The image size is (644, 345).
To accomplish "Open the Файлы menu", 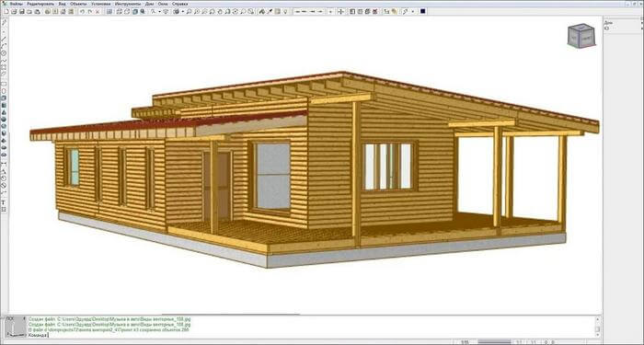I will pyautogui.click(x=16, y=4).
